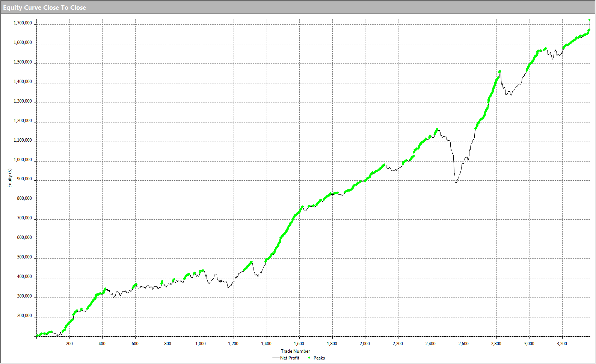Select the 2,800 trade number axis label
The image size is (596, 364).
496,344
